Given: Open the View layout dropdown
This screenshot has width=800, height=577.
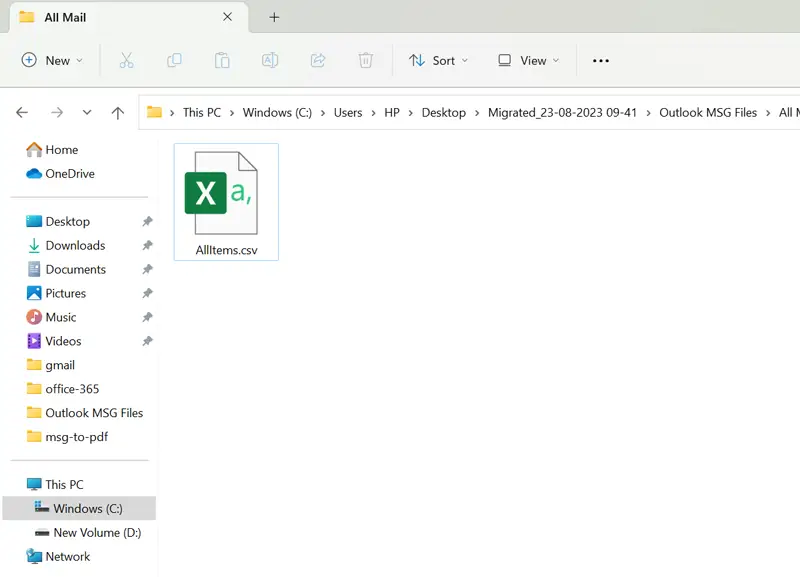Looking at the screenshot, I should click(529, 61).
